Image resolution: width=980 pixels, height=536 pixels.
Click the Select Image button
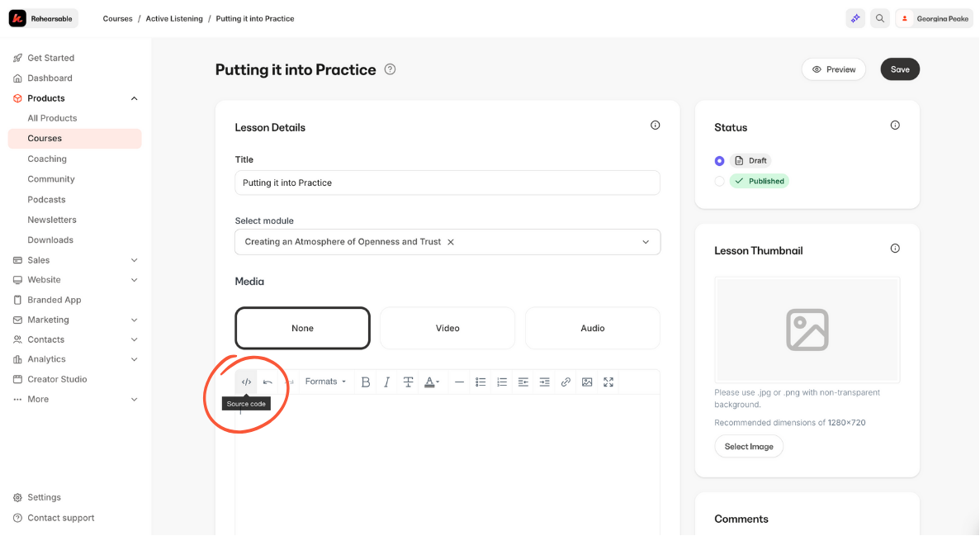(749, 447)
